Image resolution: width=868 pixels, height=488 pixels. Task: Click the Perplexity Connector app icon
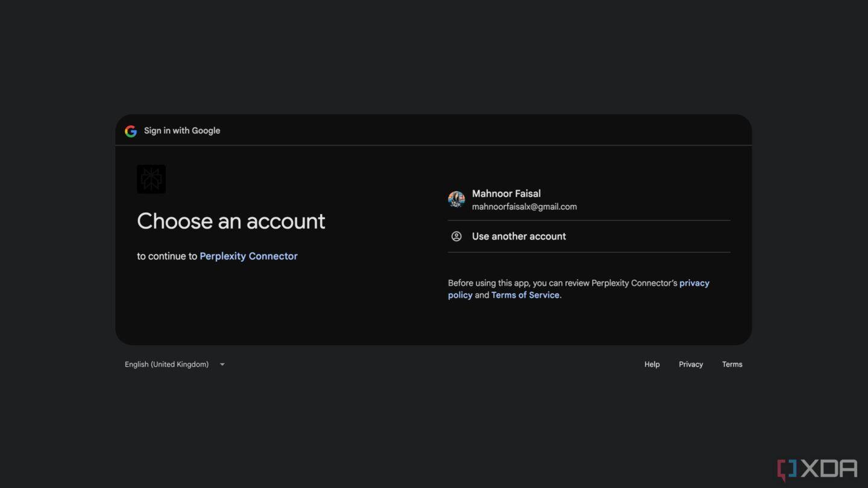click(151, 179)
